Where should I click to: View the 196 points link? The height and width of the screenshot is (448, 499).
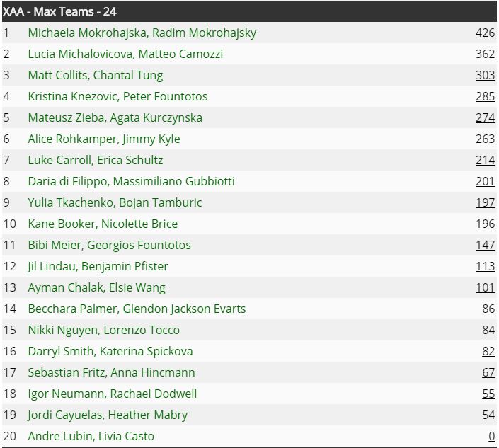click(485, 224)
